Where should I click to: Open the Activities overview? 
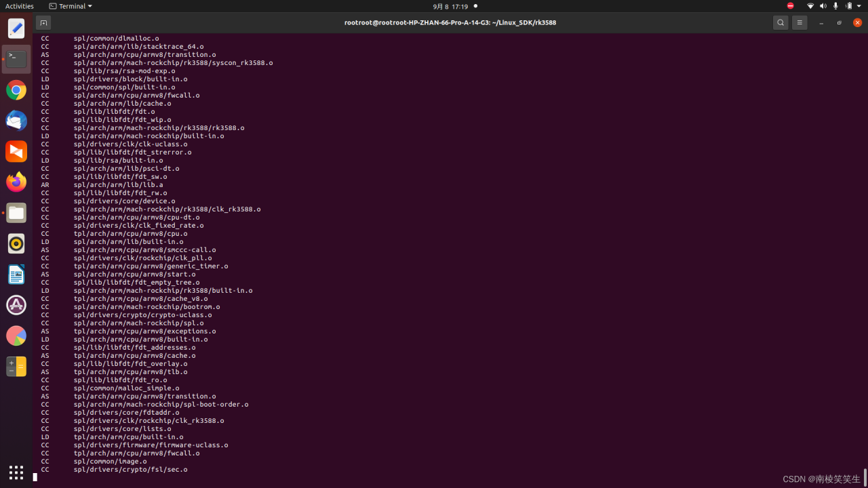point(20,6)
